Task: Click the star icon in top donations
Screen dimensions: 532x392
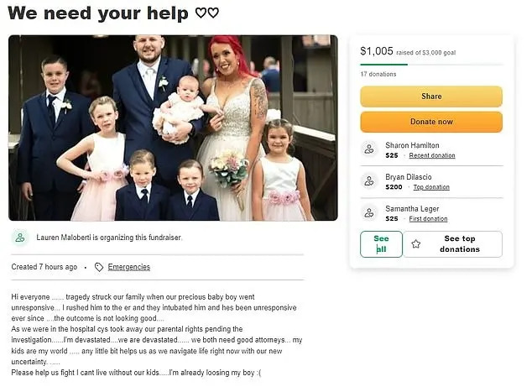Action: pyautogui.click(x=416, y=244)
